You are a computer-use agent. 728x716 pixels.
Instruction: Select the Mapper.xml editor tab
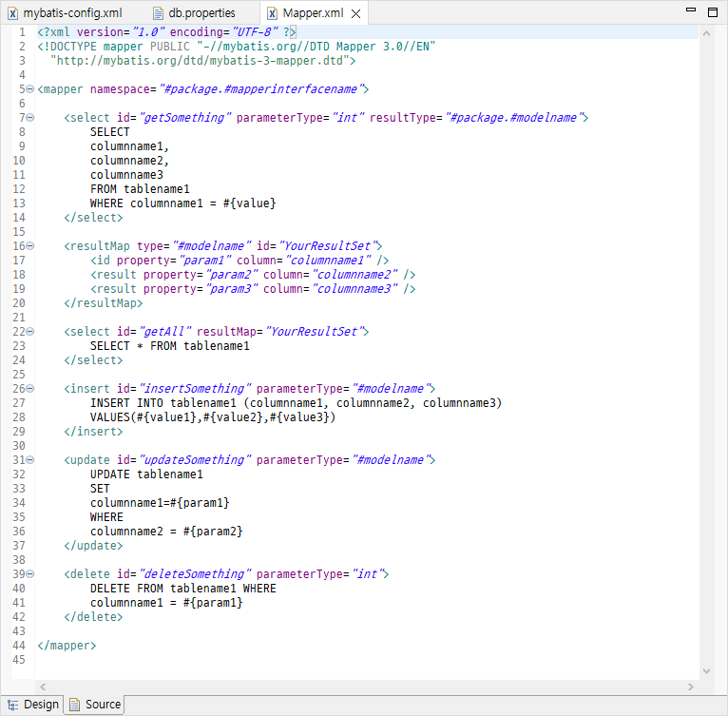click(313, 13)
